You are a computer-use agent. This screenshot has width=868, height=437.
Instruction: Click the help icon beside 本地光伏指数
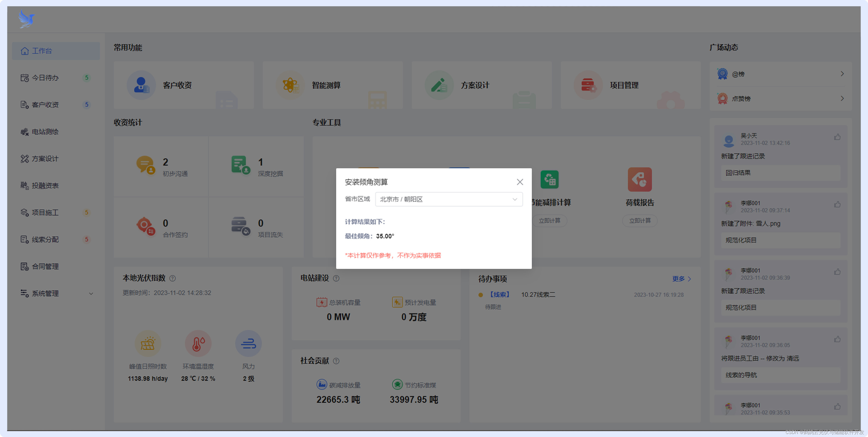pyautogui.click(x=173, y=278)
